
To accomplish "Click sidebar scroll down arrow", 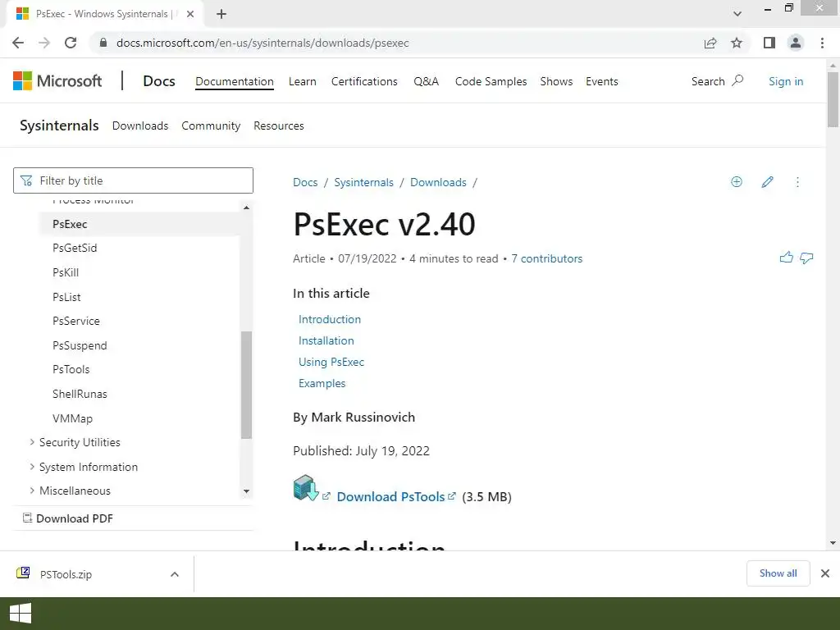I will tap(246, 491).
